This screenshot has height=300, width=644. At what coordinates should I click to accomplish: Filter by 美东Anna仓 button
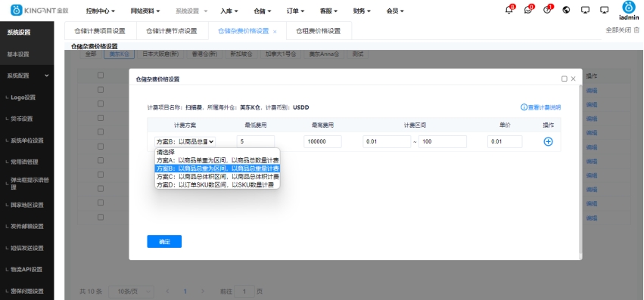coord(324,54)
